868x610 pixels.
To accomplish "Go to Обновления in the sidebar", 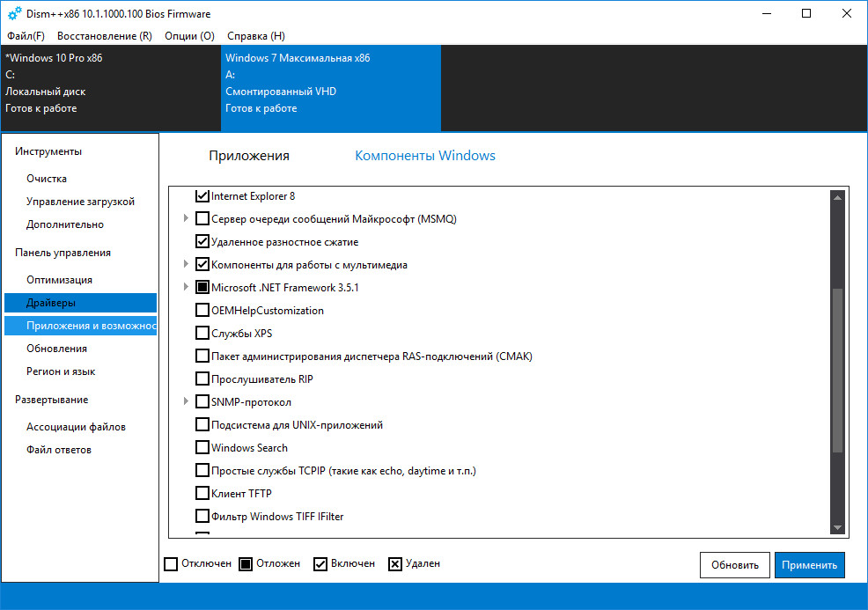I will (56, 349).
